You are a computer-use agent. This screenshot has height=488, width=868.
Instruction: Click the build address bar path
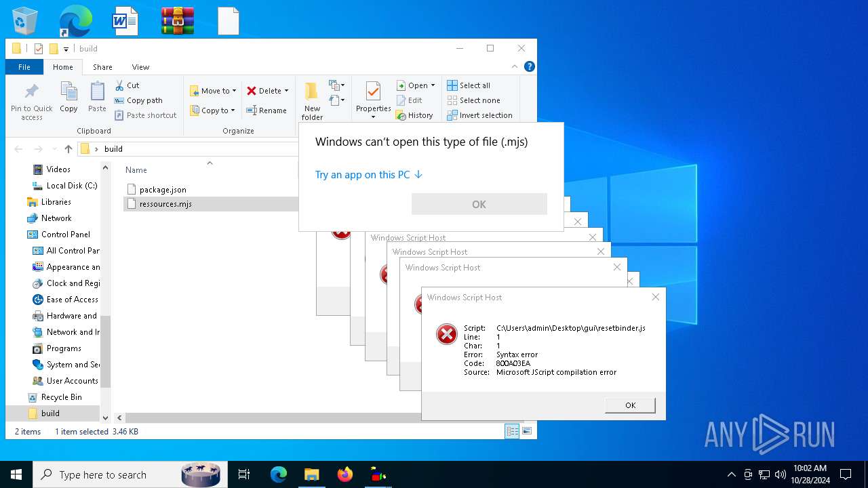click(113, 149)
